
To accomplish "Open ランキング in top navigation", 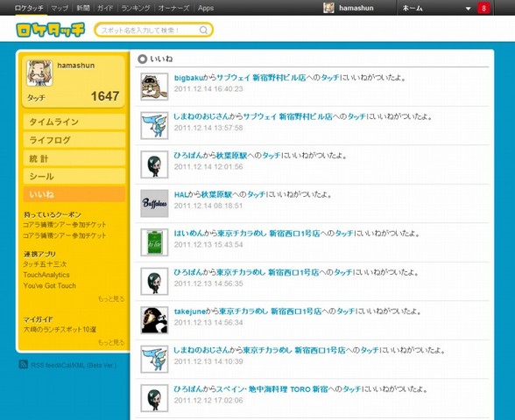I will point(136,8).
